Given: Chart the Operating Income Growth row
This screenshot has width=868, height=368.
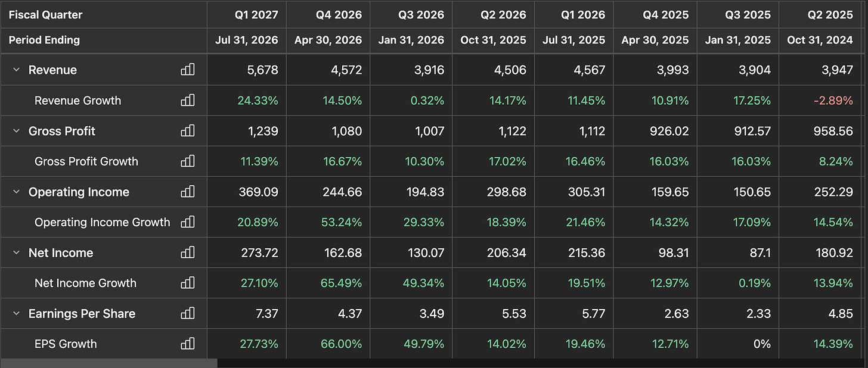Looking at the screenshot, I should (x=188, y=222).
